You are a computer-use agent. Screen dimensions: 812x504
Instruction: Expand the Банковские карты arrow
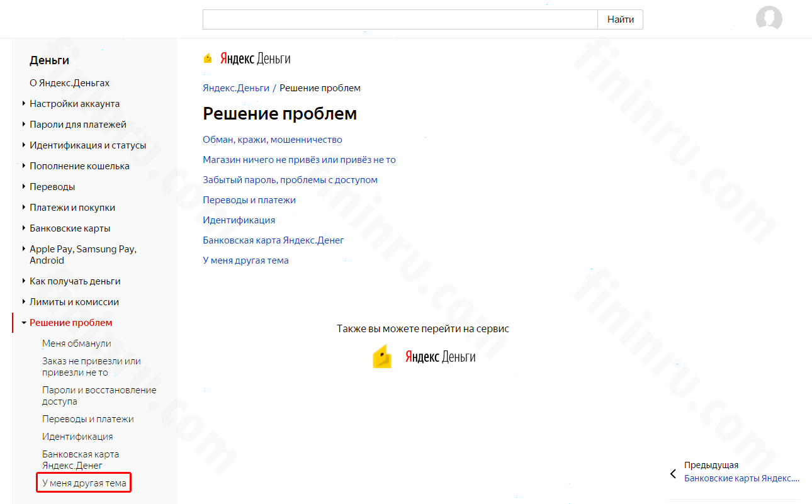pyautogui.click(x=23, y=228)
